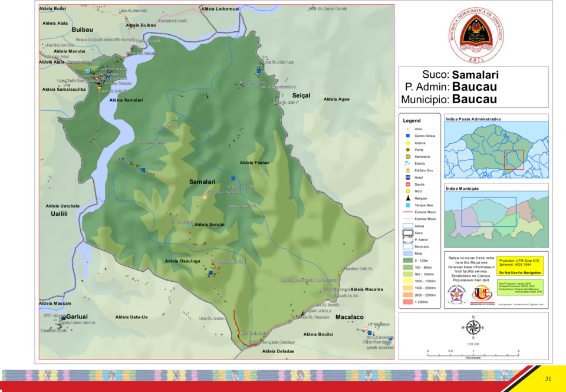Open the Índice Posto Administrativo inset map
The height and width of the screenshot is (392, 566).
coord(496,150)
